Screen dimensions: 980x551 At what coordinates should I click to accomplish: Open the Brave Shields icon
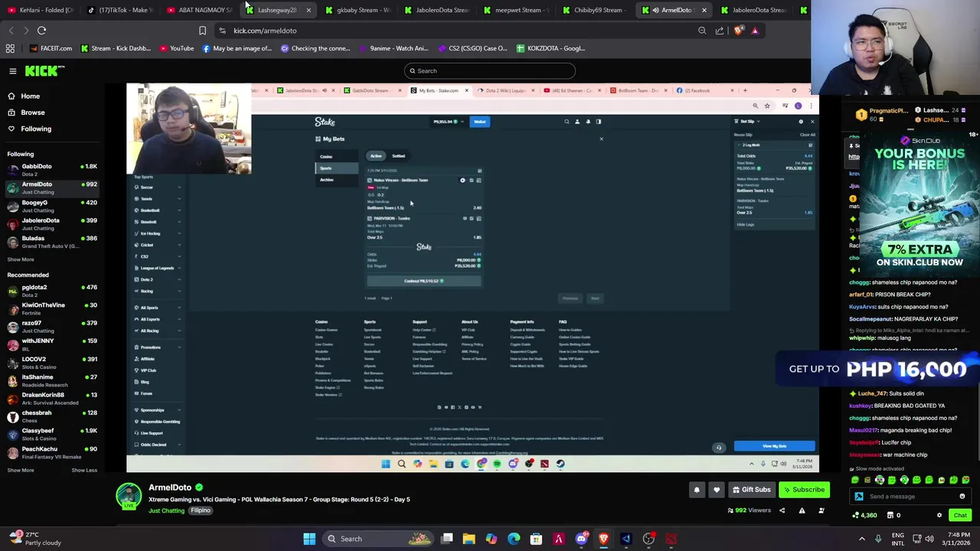[738, 31]
